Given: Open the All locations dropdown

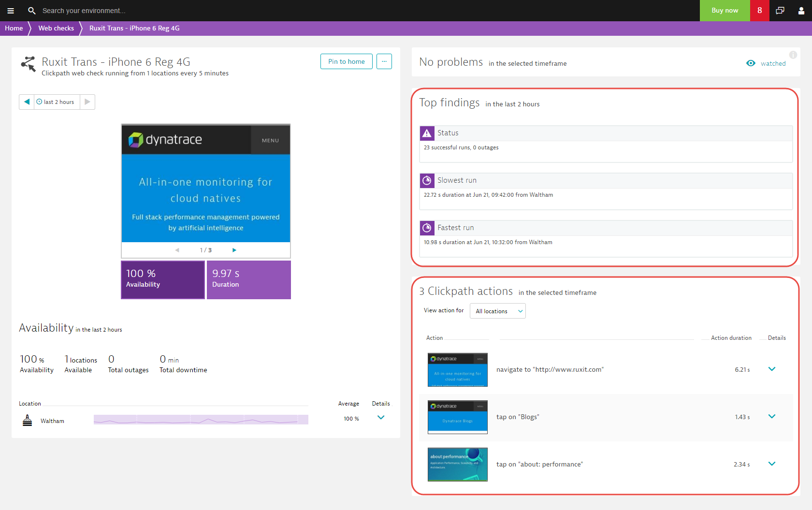Looking at the screenshot, I should (x=498, y=311).
